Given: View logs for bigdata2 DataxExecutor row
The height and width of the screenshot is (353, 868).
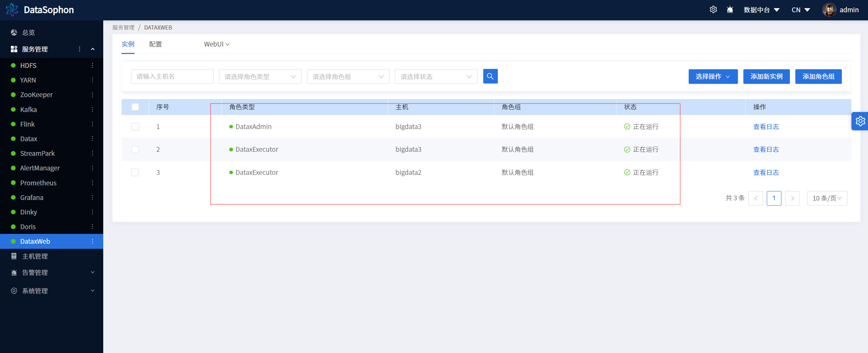Looking at the screenshot, I should [766, 172].
